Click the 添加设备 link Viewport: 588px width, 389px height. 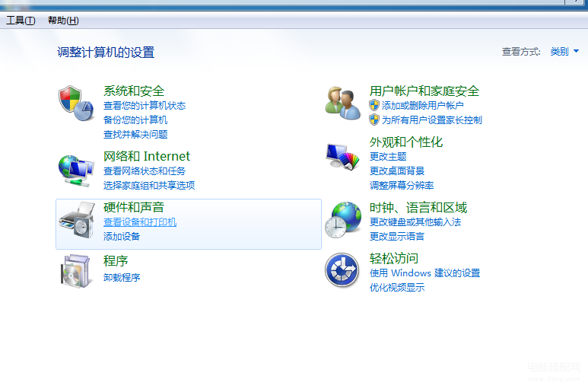(122, 236)
